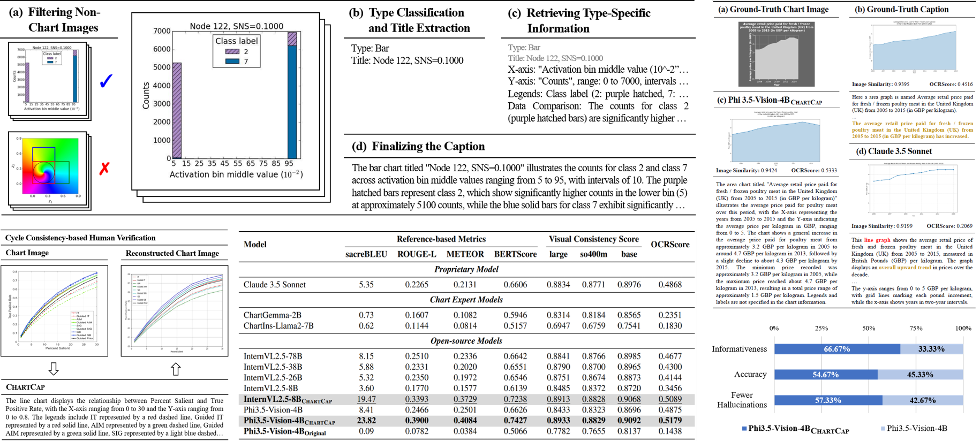Click the 45.33% Accuracy bar segment
980x441 pixels.
(921, 375)
